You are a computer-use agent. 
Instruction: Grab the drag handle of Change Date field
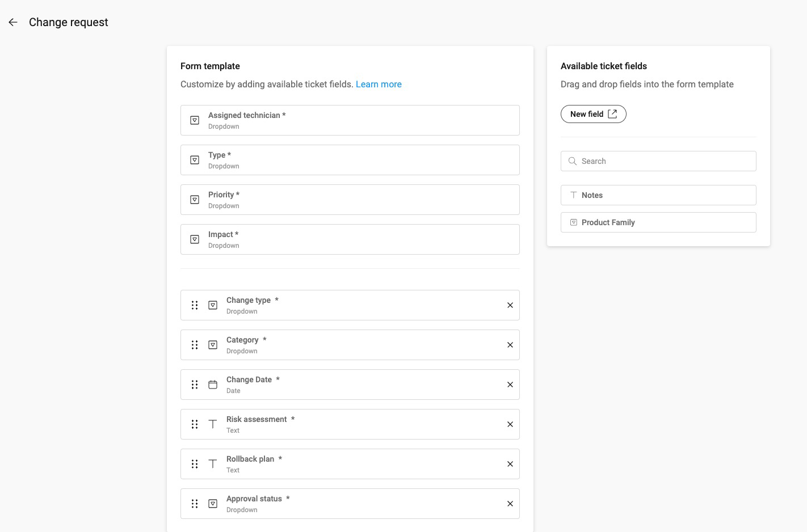[195, 385]
